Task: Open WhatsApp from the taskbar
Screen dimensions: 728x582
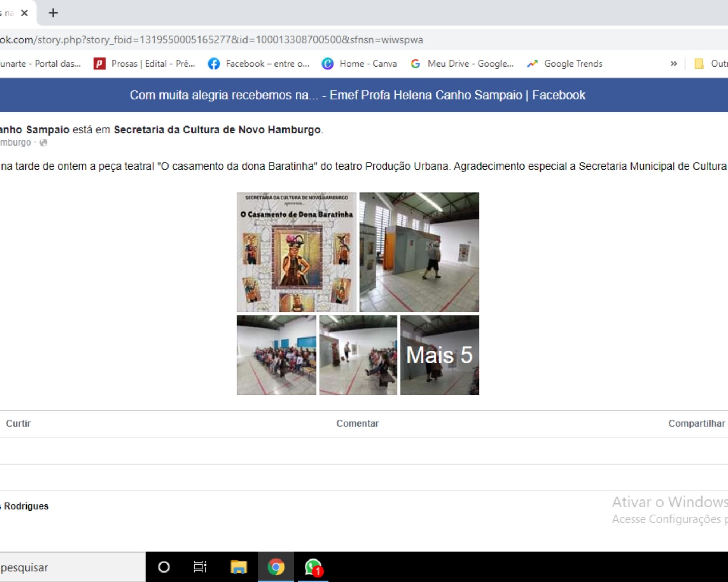Action: pyautogui.click(x=313, y=567)
